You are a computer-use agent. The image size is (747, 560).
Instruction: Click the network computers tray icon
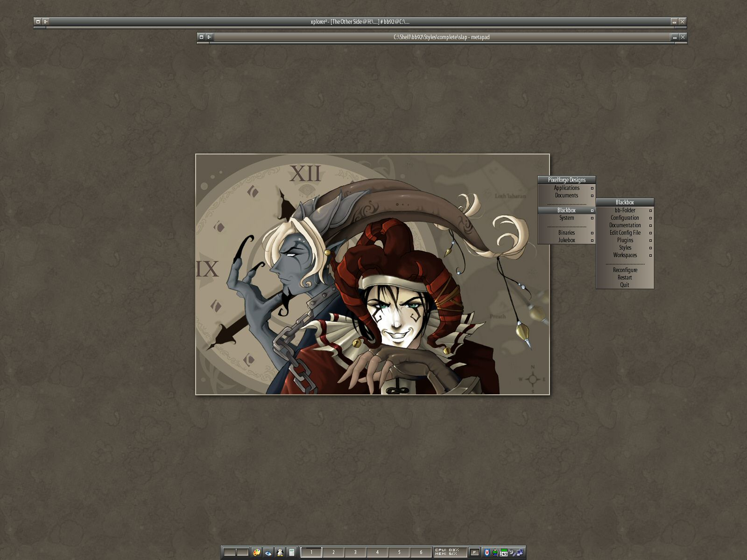click(520, 552)
